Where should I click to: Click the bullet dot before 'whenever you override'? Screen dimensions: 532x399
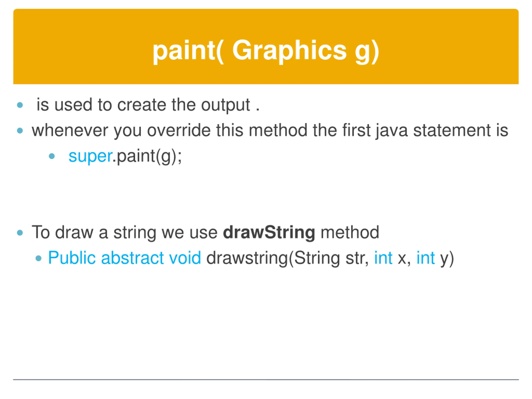point(20,131)
